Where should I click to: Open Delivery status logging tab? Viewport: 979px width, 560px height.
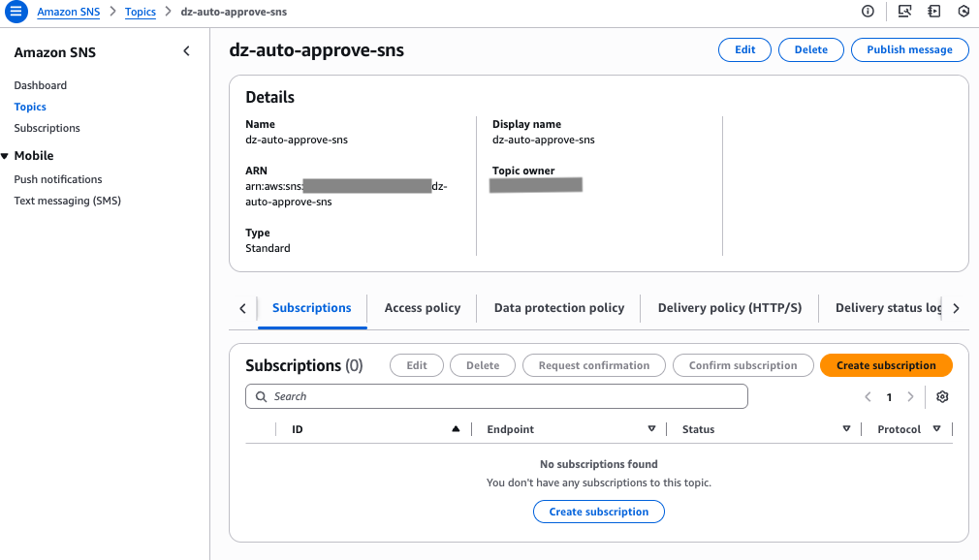click(x=887, y=308)
